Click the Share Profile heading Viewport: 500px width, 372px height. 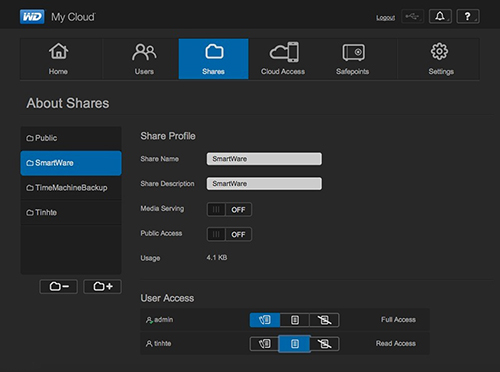(x=168, y=136)
